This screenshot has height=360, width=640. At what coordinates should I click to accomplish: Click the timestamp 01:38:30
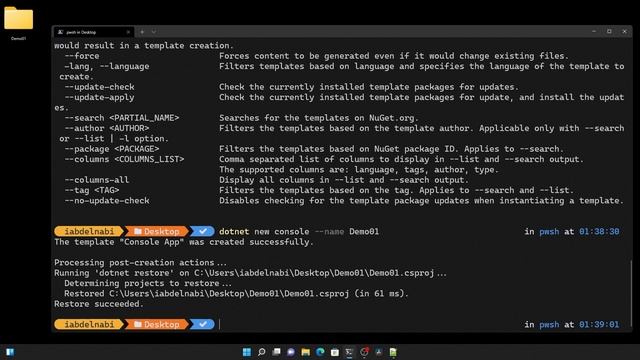[599, 231]
